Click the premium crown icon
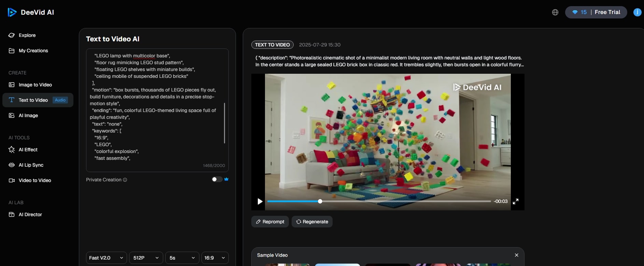Screen dimensions: 644x266 [x=226, y=179]
